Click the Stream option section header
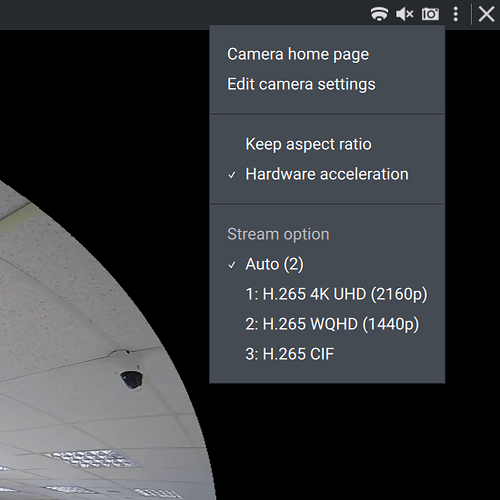500x500 pixels. coord(278,234)
